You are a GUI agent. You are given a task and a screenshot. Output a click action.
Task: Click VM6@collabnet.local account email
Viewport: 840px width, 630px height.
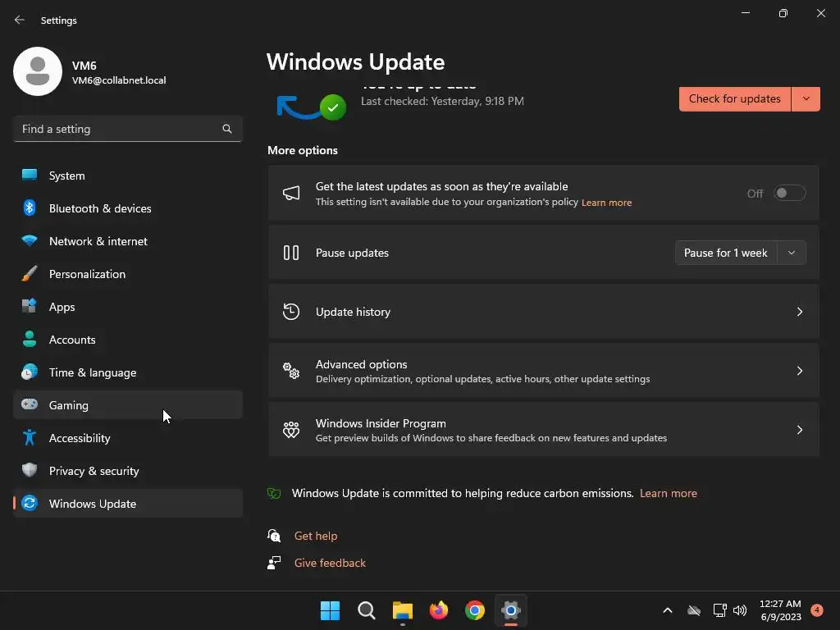click(x=119, y=80)
